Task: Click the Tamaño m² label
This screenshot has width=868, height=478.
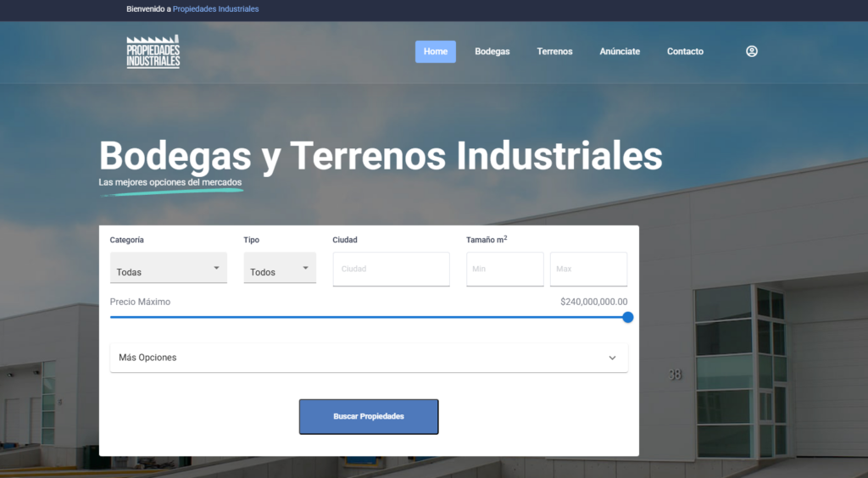Action: coord(487,240)
